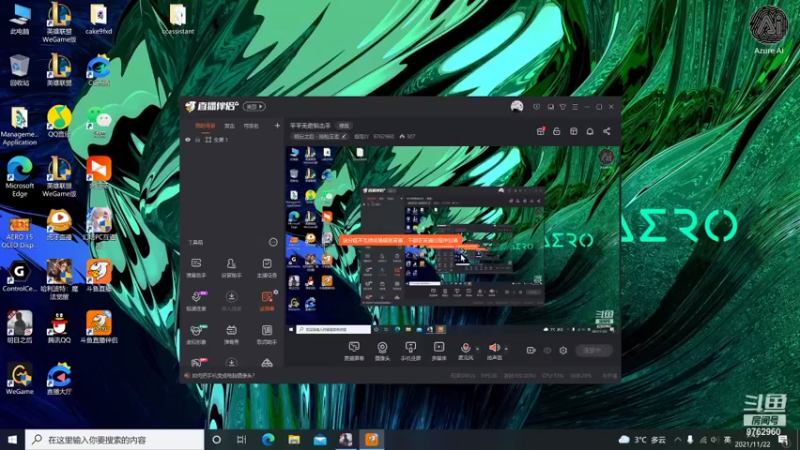Open the 弹幕助手 tool in toolbox
800x450 pixels.
[196, 268]
